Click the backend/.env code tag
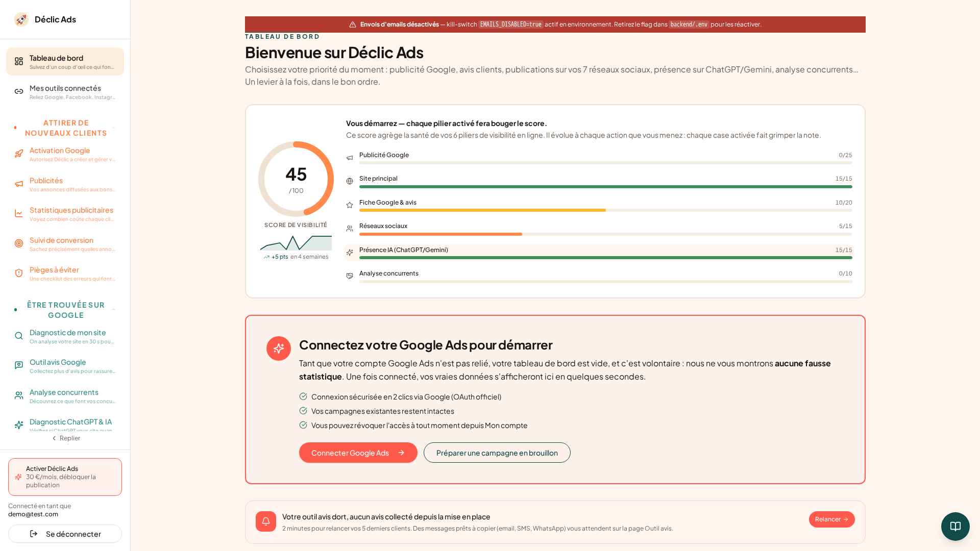Image resolution: width=980 pixels, height=551 pixels. click(689, 24)
